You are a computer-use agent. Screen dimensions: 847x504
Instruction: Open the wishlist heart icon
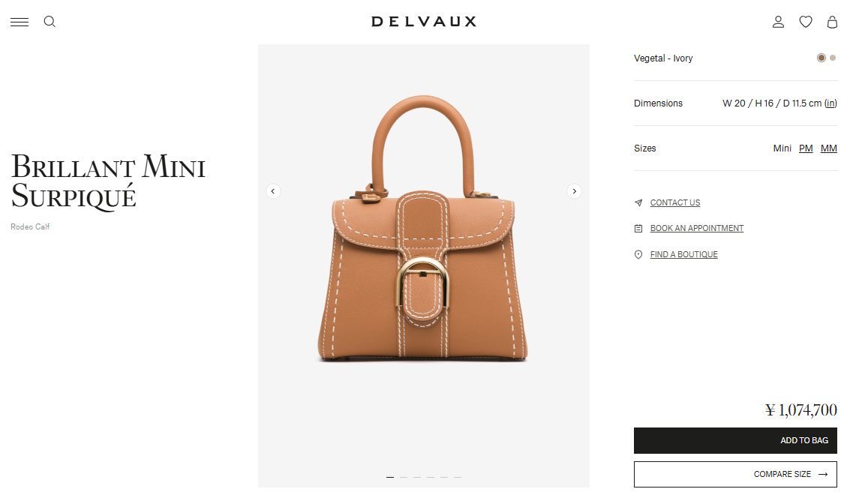pos(806,22)
